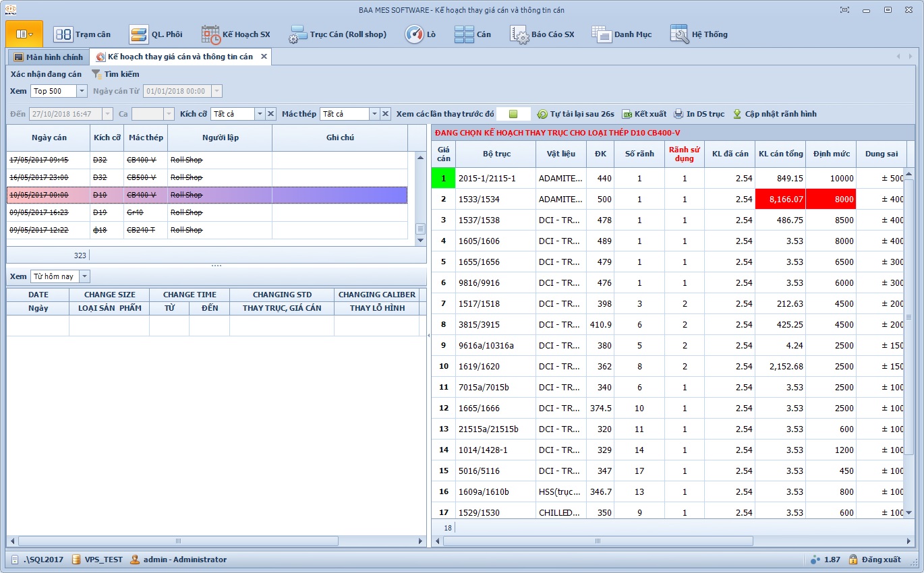Screen dimensions: 924x573
Task: Click the Lò furnace gauge icon
Action: click(414, 34)
